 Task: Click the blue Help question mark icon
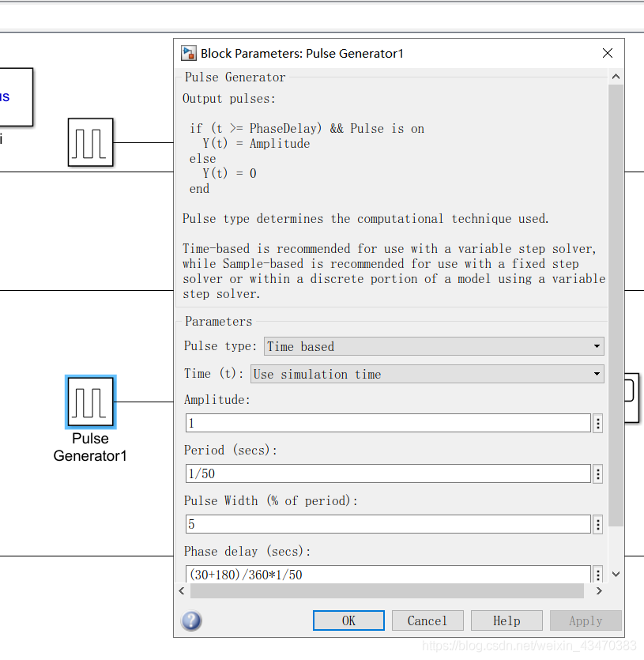(x=191, y=620)
